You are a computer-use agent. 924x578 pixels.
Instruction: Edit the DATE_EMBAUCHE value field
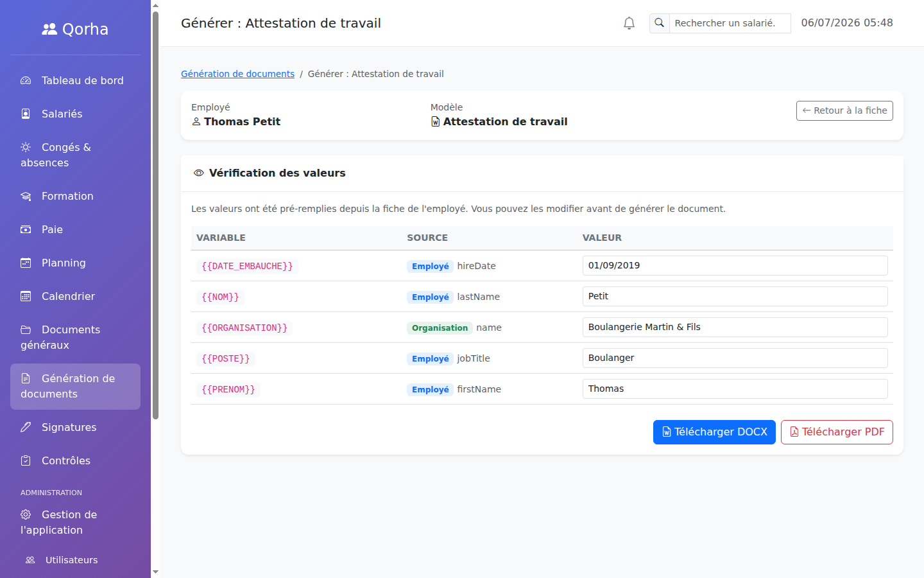pos(735,265)
